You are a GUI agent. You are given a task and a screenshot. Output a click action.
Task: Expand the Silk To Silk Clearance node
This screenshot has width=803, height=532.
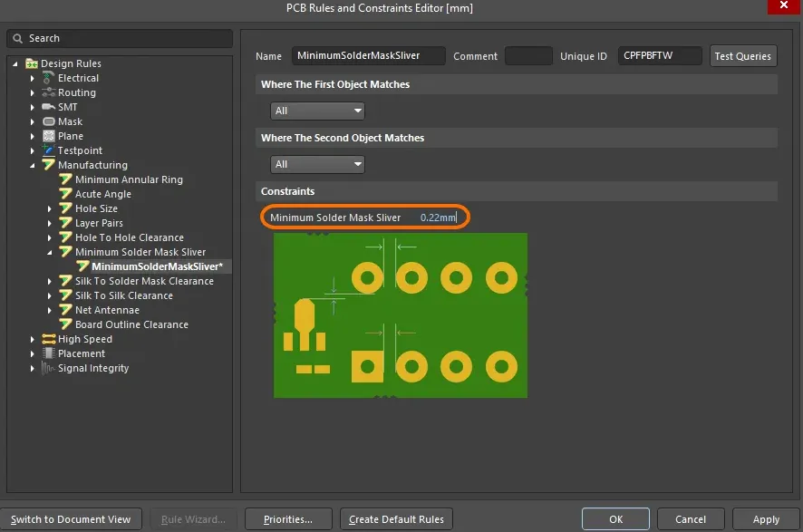(49, 296)
